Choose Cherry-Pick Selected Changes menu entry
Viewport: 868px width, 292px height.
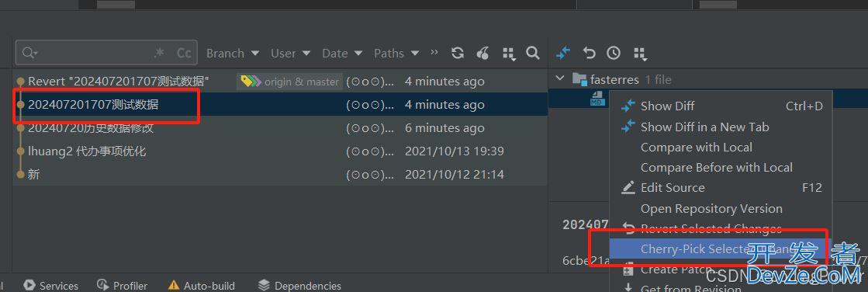(x=720, y=249)
